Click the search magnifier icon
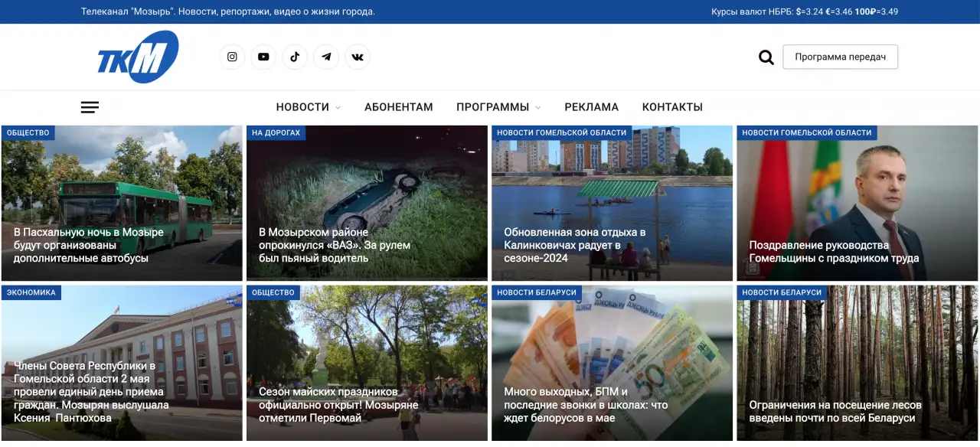980x447 pixels. pyautogui.click(x=766, y=57)
